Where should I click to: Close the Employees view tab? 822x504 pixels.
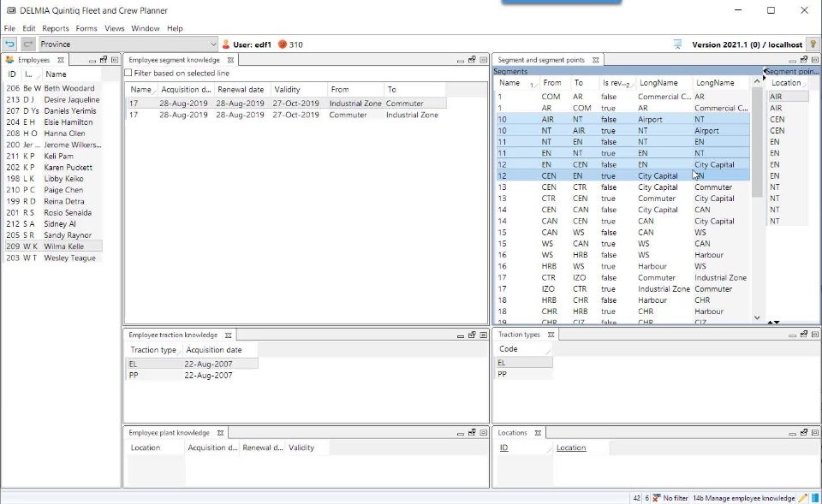coord(61,60)
